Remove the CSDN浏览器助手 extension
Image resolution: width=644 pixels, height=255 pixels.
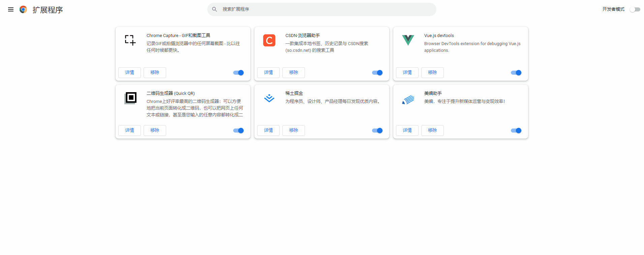[x=294, y=73]
